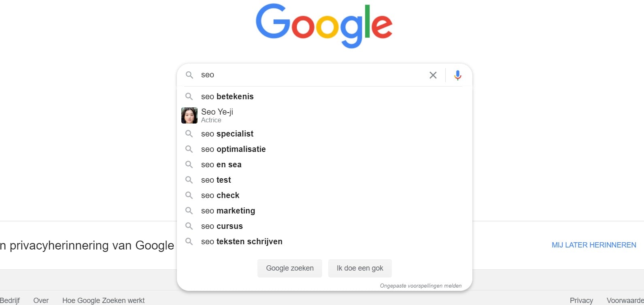
Task: Click MIJ LATER HERINNEREN for the privacy reminder
Action: click(x=593, y=245)
